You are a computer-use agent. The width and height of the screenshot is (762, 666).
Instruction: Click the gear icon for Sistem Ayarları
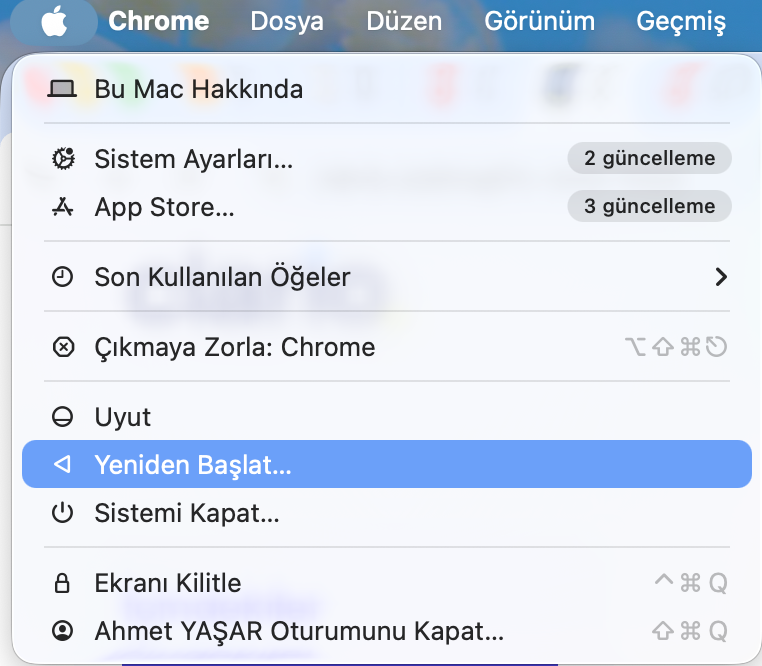point(63,158)
